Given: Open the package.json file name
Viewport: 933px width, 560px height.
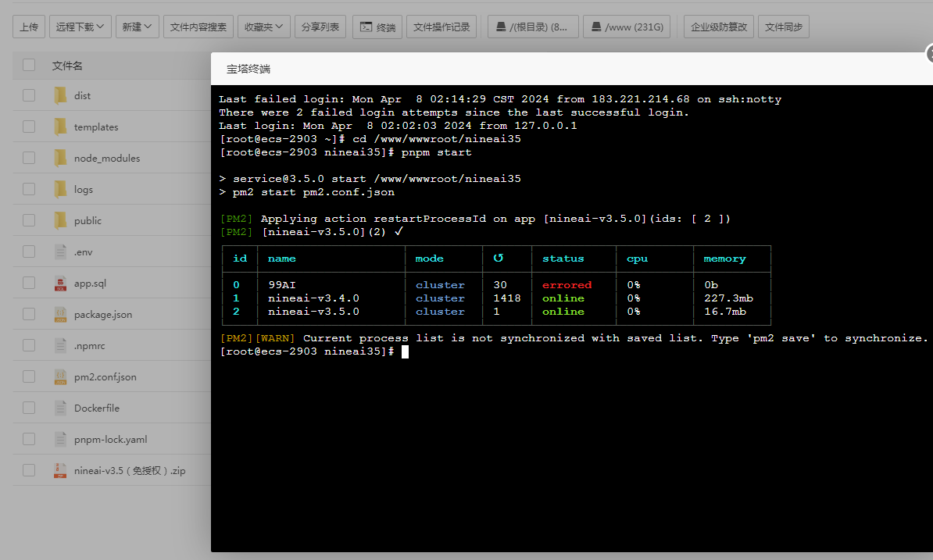Looking at the screenshot, I should point(103,315).
